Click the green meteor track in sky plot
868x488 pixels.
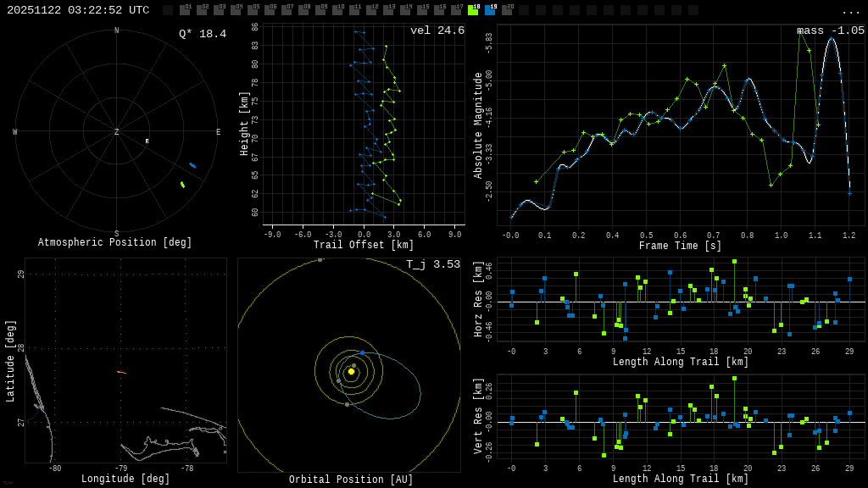182,184
